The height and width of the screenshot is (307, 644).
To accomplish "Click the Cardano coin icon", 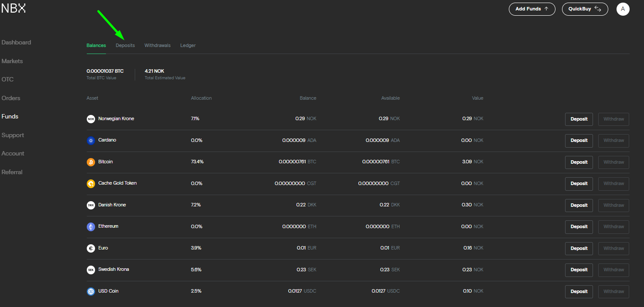I will click(91, 141).
